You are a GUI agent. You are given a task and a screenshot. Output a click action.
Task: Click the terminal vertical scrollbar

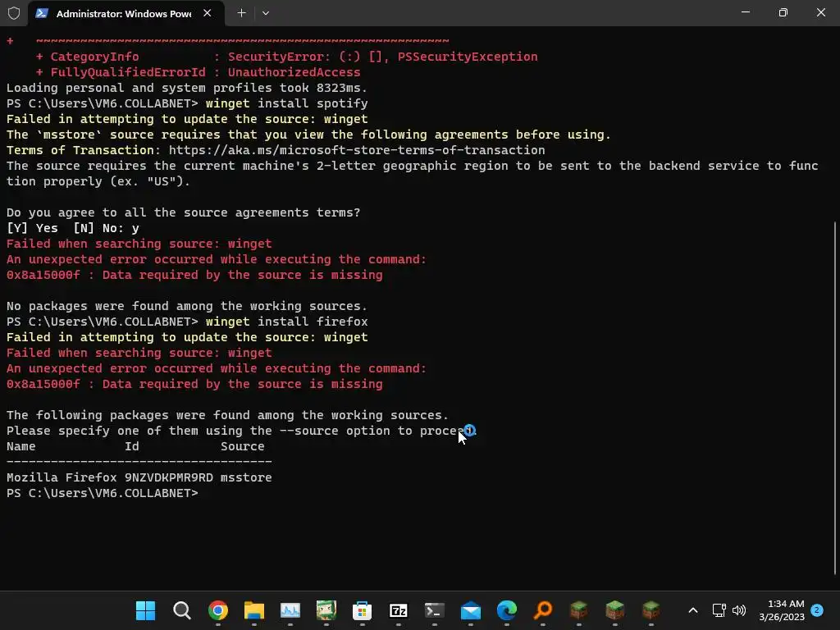point(834,398)
